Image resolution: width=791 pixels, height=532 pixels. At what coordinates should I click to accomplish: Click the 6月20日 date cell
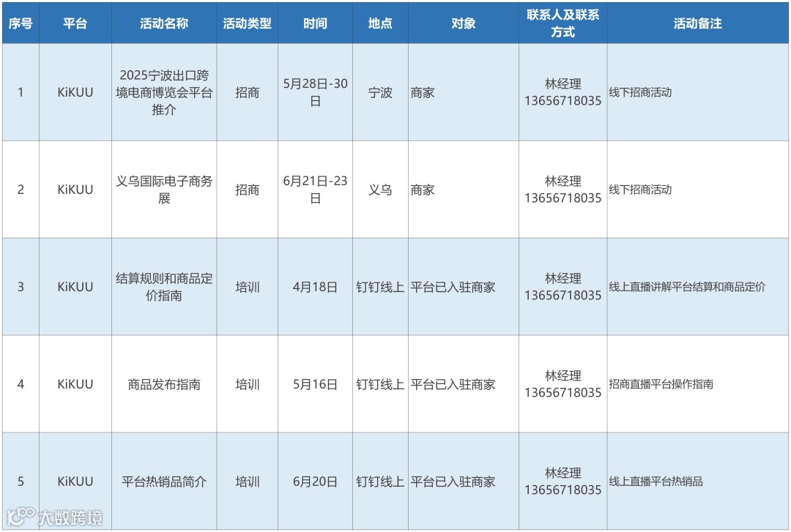[315, 482]
